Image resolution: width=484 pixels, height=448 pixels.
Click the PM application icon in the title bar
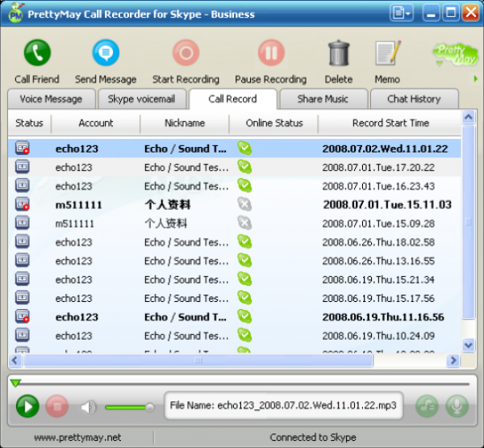(x=15, y=14)
